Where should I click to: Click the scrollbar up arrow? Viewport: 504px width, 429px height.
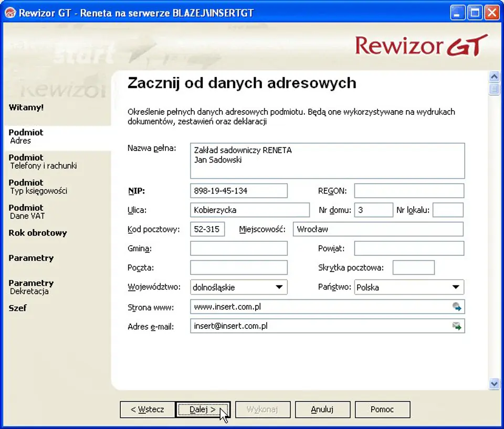[x=494, y=77]
